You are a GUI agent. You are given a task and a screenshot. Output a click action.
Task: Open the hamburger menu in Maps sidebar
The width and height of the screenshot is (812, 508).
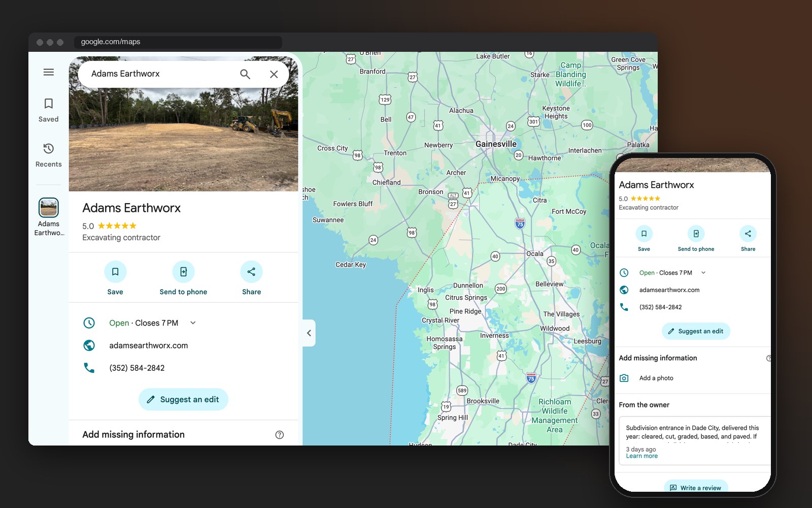[x=49, y=72]
